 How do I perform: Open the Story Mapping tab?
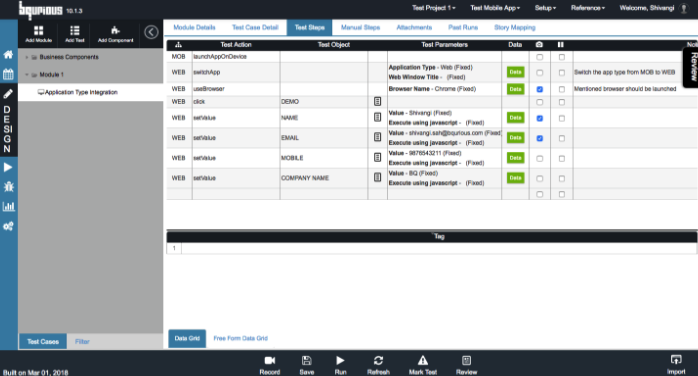click(515, 28)
